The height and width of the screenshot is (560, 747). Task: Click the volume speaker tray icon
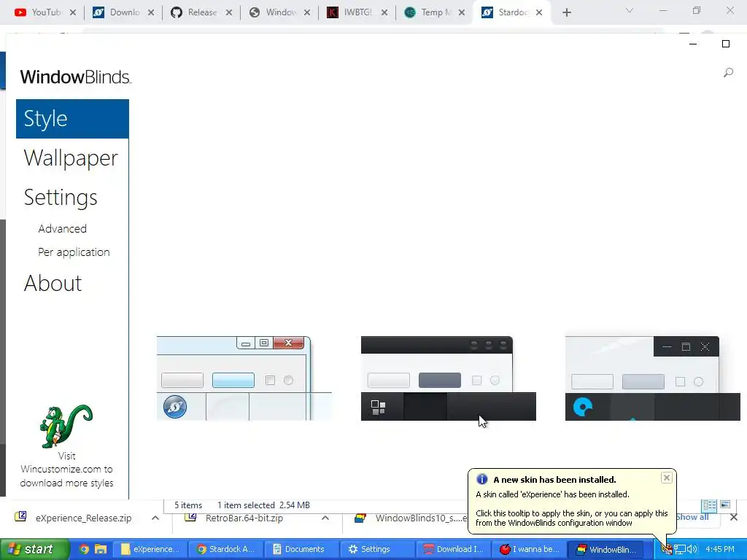tap(692, 550)
